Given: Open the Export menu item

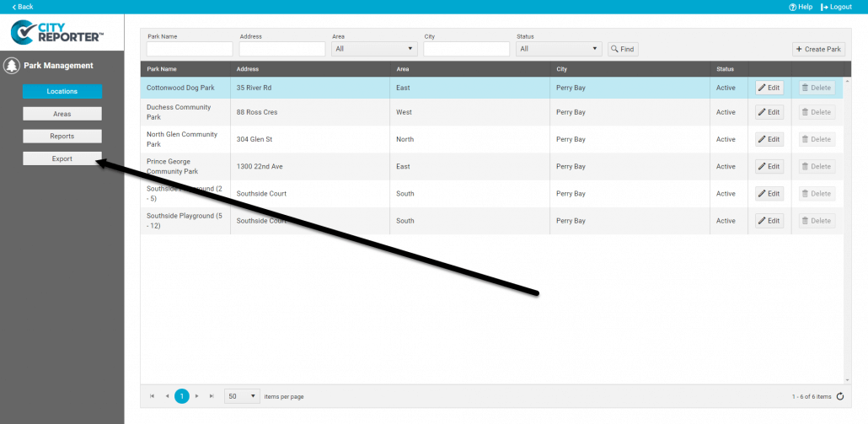Looking at the screenshot, I should [62, 158].
